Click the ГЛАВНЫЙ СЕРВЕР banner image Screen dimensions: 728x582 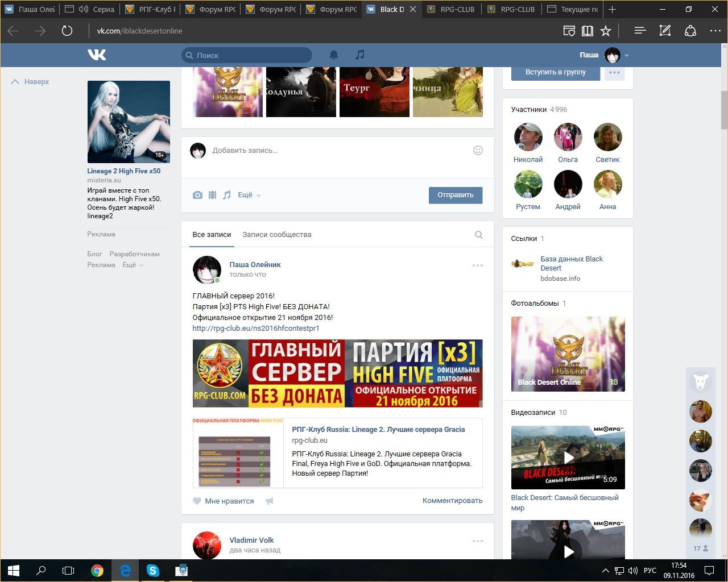[x=337, y=373]
